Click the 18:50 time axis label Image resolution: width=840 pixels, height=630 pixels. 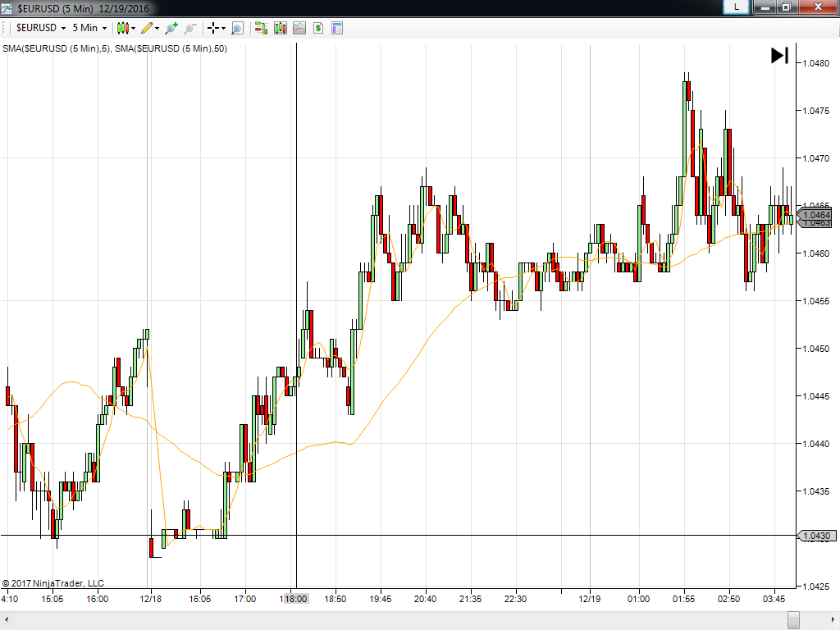336,599
